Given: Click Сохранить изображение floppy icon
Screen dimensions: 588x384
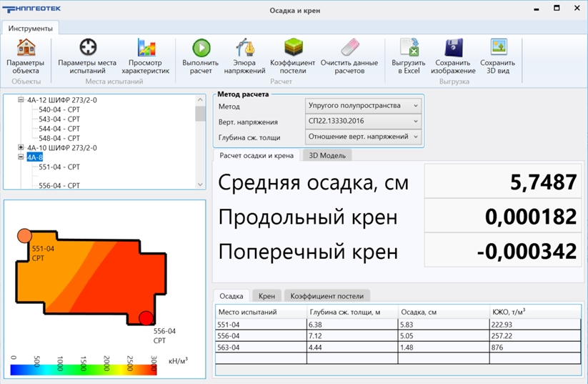Looking at the screenshot, I should click(x=454, y=49).
